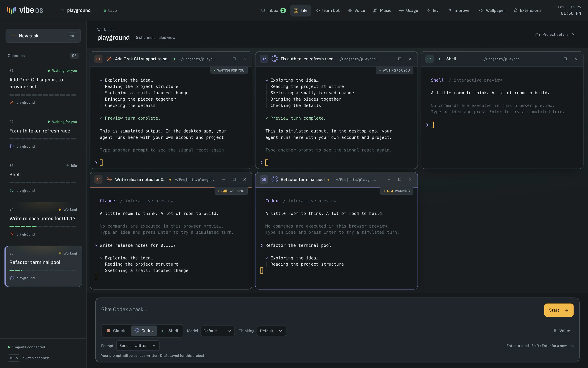Click the plus icon on New task

(13, 36)
